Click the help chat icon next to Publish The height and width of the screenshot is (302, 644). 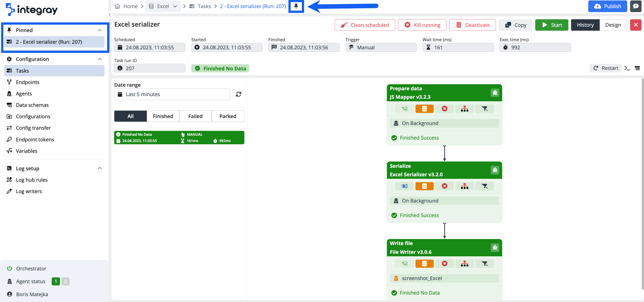(x=636, y=6)
